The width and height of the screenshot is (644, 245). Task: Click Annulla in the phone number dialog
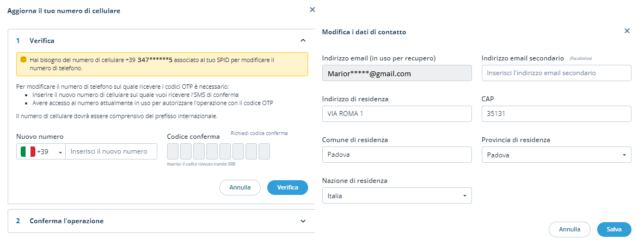pos(240,187)
